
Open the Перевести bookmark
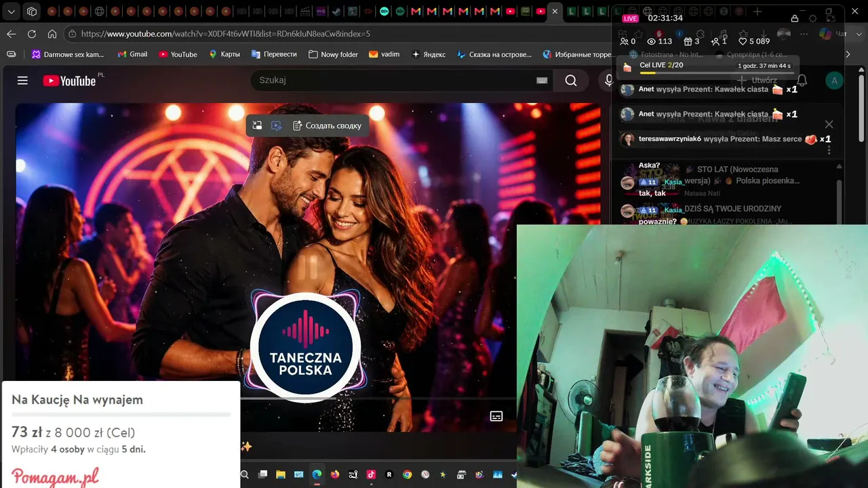tap(274, 54)
